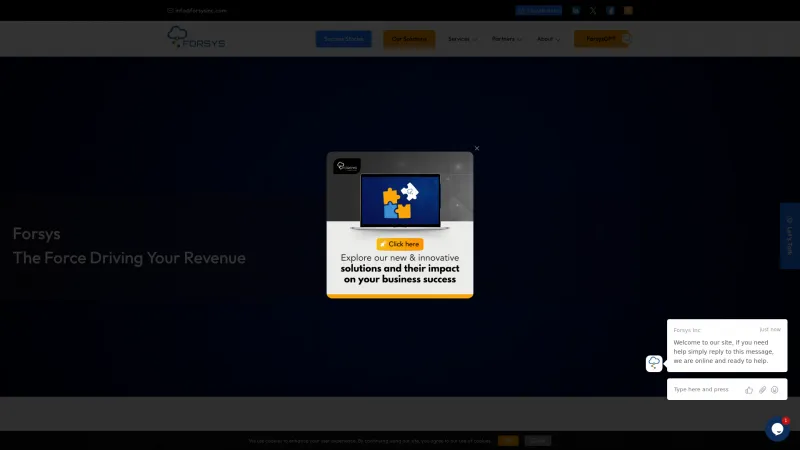800x450 pixels.
Task: Click the chat welcome message bubble
Action: pos(727,345)
